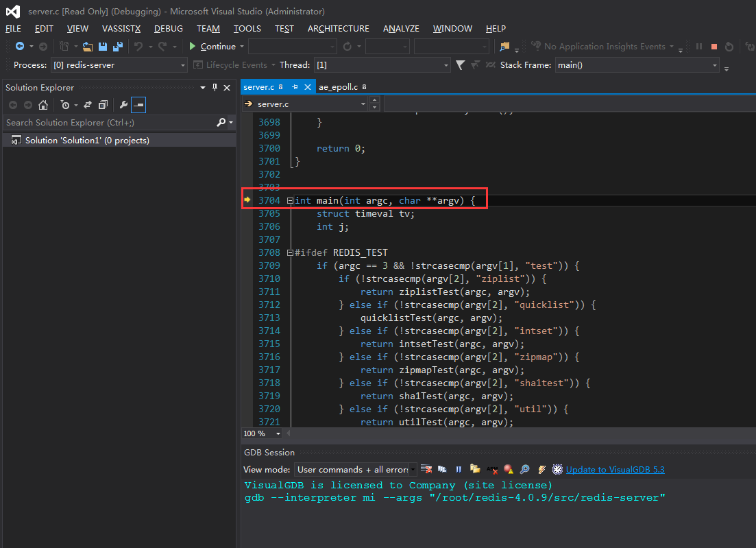Open the TEAM menu
Screen dimensions: 756x548
[208, 28]
